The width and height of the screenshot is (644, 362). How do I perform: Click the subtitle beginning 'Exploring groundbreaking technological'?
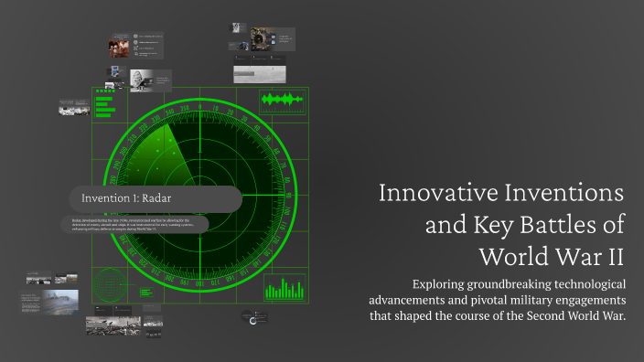point(498,300)
